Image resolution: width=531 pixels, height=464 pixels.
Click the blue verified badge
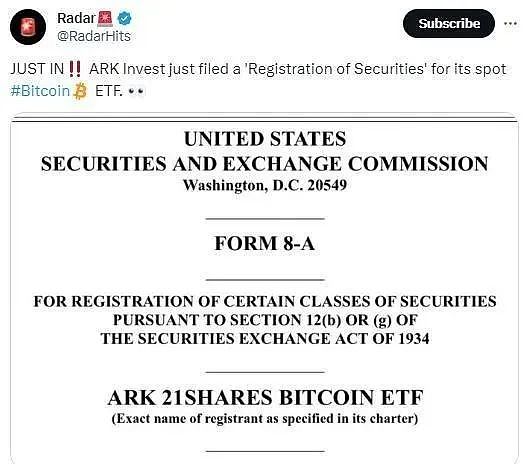[124, 18]
